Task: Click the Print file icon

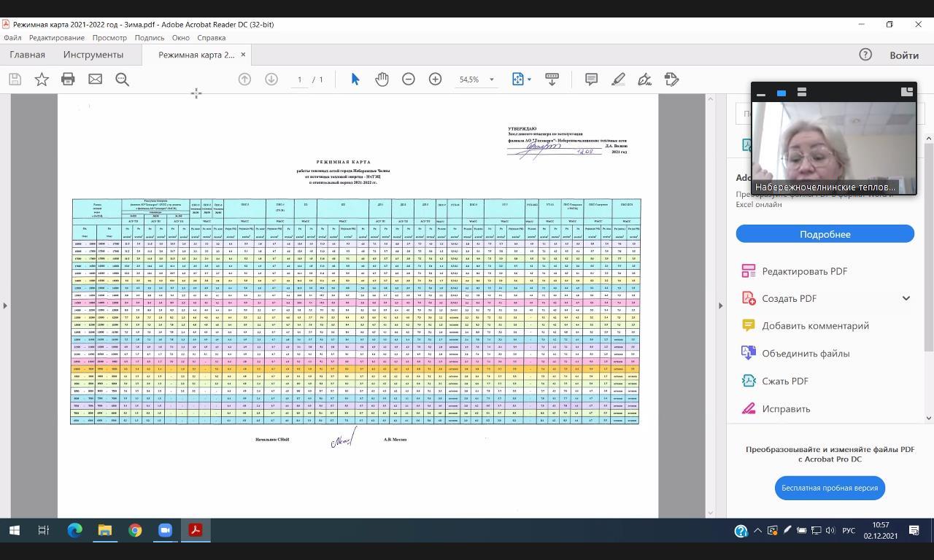Action: pyautogui.click(x=68, y=79)
